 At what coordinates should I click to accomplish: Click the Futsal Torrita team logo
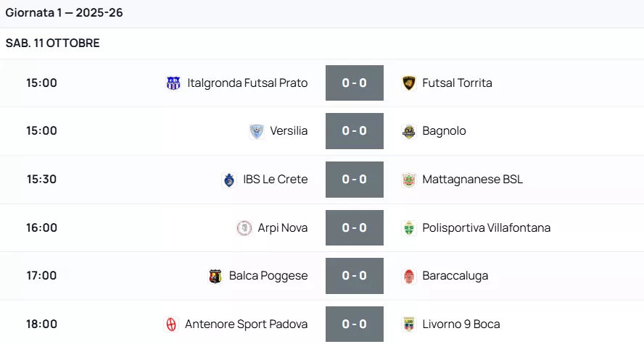[x=409, y=83]
